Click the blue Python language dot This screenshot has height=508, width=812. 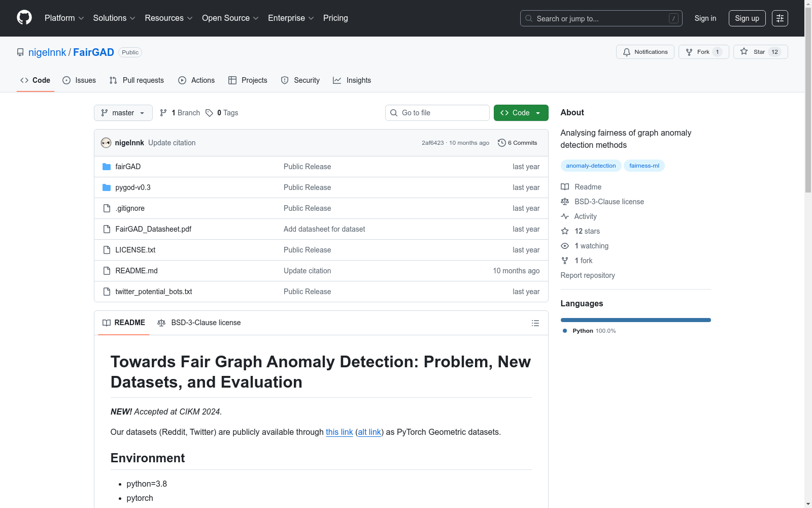565,331
